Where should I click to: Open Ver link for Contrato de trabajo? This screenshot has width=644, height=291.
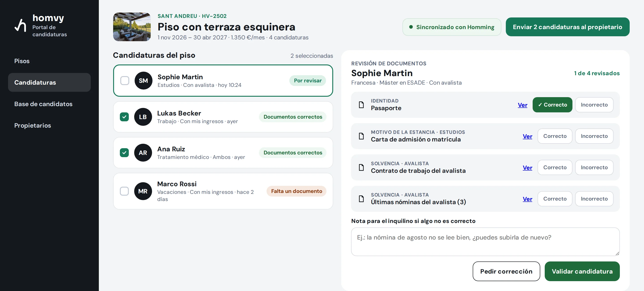[x=527, y=168]
